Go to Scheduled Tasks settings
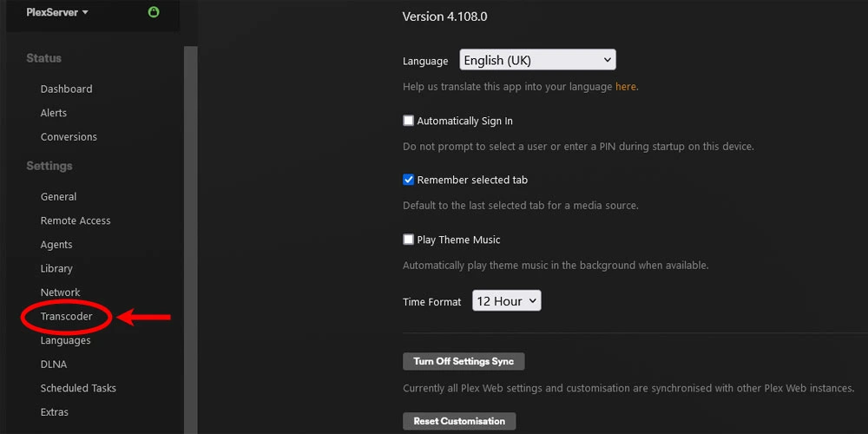The image size is (868, 434). tap(78, 388)
